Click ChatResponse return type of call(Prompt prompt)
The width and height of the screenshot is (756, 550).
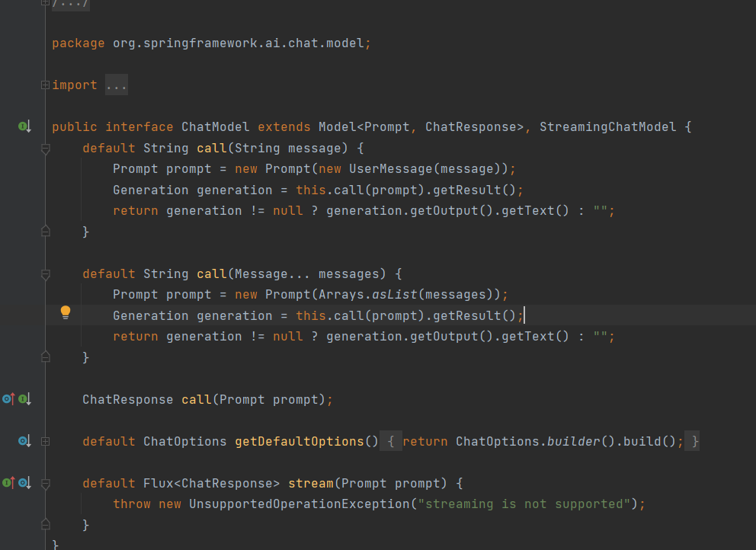pyautogui.click(x=127, y=400)
